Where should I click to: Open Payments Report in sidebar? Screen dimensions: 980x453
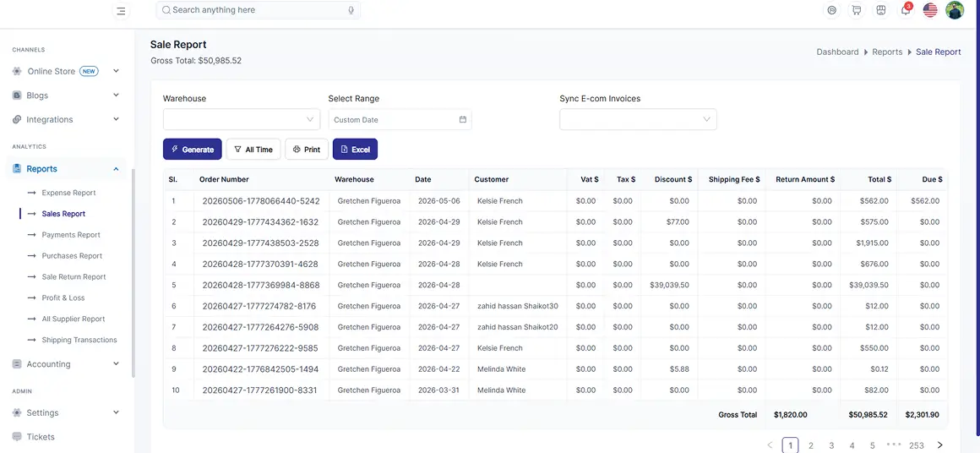(71, 235)
